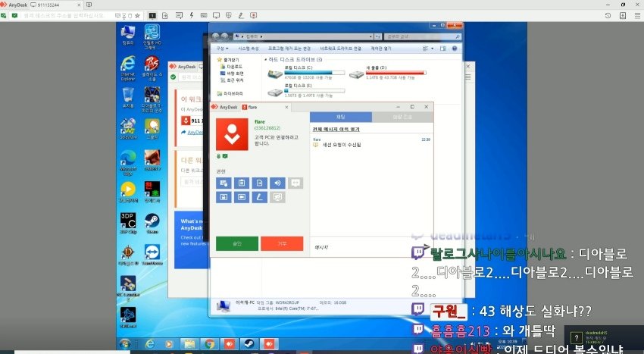This screenshot has width=644, height=354.
Task: Toggle the audio permission speaker icon
Action: pyautogui.click(x=278, y=183)
